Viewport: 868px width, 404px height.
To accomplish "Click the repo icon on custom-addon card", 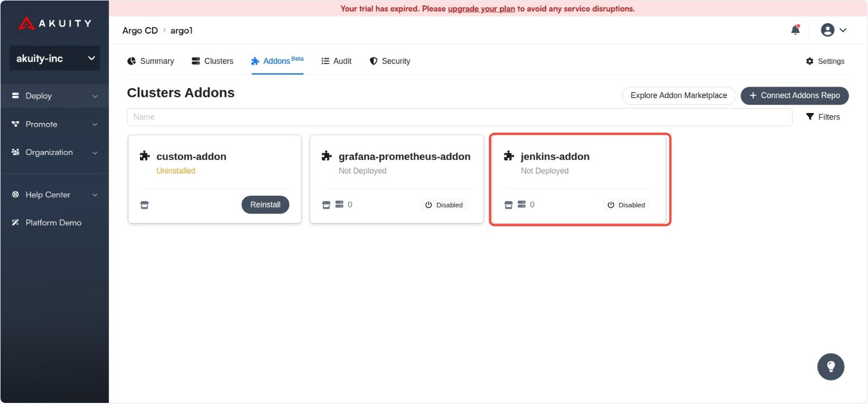I will [144, 205].
